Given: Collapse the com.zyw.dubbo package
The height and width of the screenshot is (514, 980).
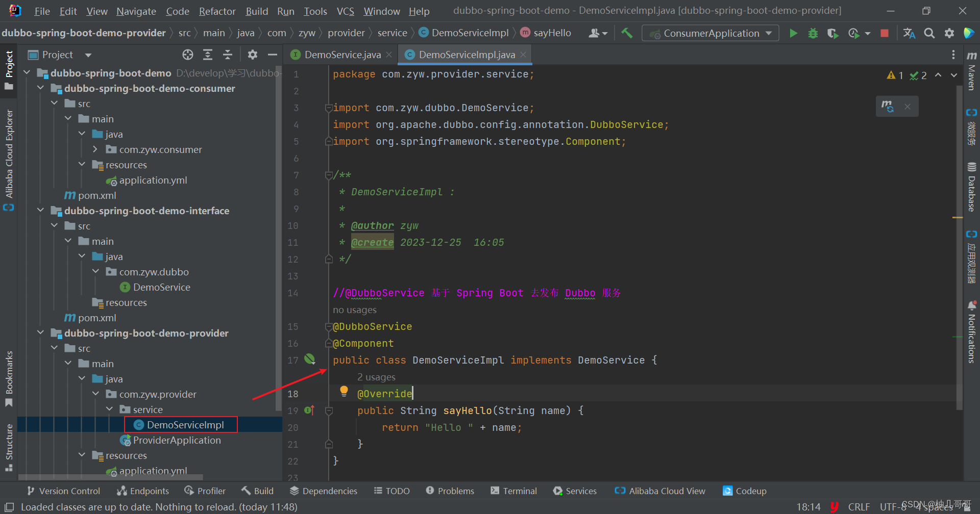Looking at the screenshot, I should pyautogui.click(x=95, y=272).
